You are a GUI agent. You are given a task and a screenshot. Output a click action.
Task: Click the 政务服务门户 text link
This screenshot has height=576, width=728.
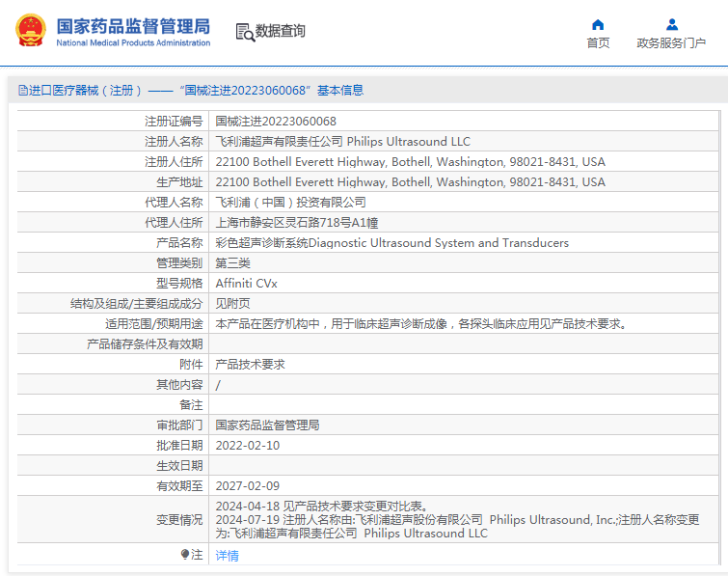pyautogui.click(x=671, y=43)
